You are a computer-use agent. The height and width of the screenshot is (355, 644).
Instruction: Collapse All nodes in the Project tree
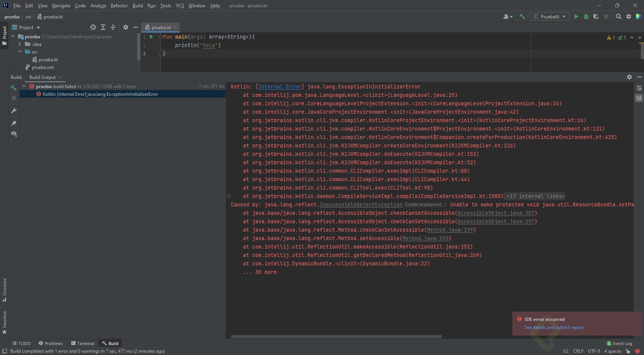pyautogui.click(x=113, y=27)
